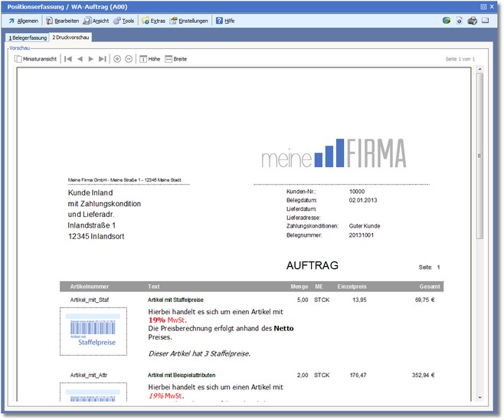Go to the next page
The height and width of the screenshot is (420, 504).
91,59
